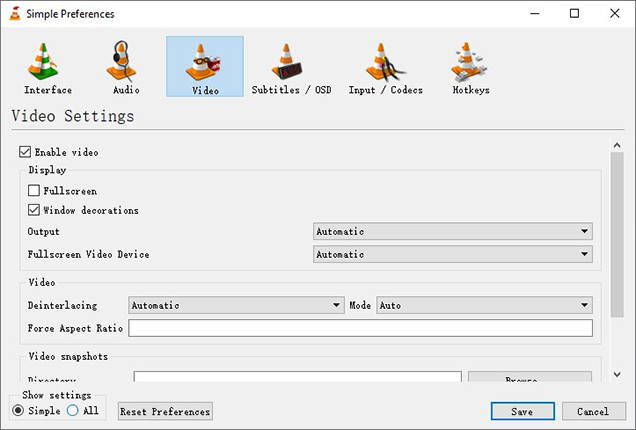Click the snapshot Directory input field
Screen dimensions: 636x430
point(297,377)
